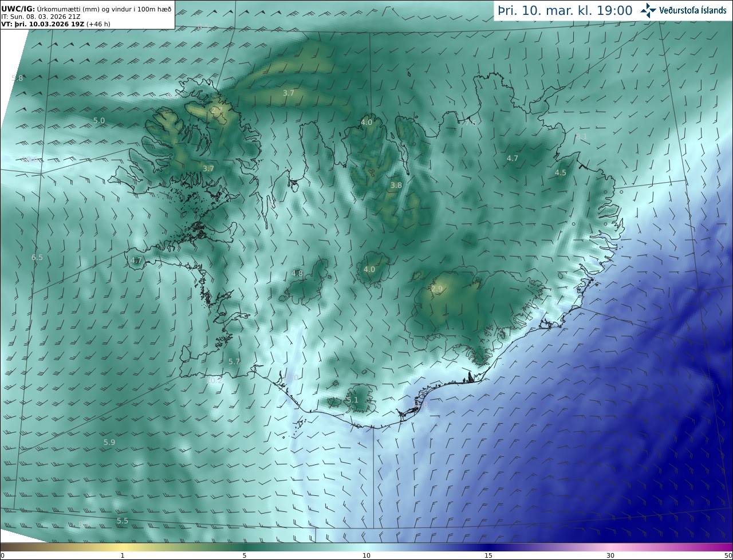Click the 11.0 value on the map
This screenshot has width=733, height=560.
point(290,377)
